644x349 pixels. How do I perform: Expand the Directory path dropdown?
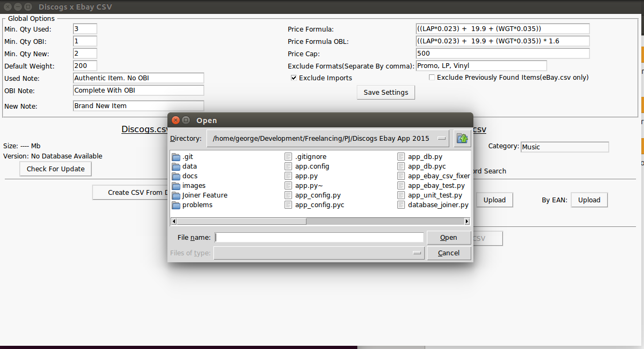pos(441,138)
